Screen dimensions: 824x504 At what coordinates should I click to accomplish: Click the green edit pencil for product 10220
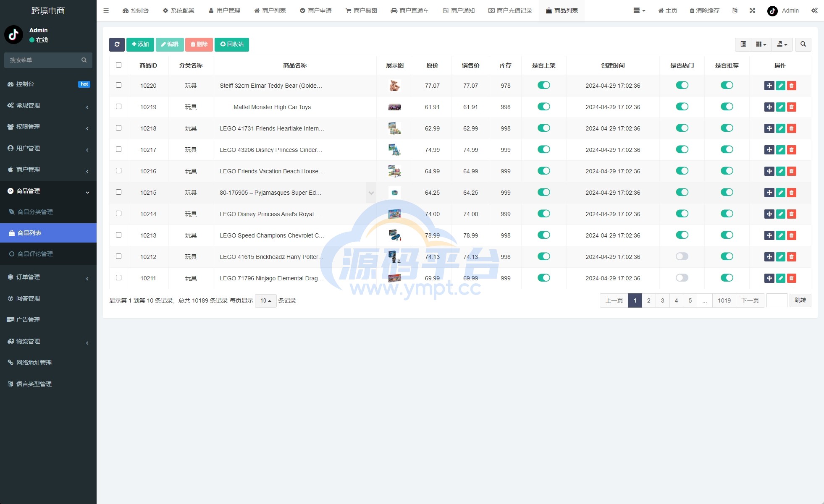[780, 86]
